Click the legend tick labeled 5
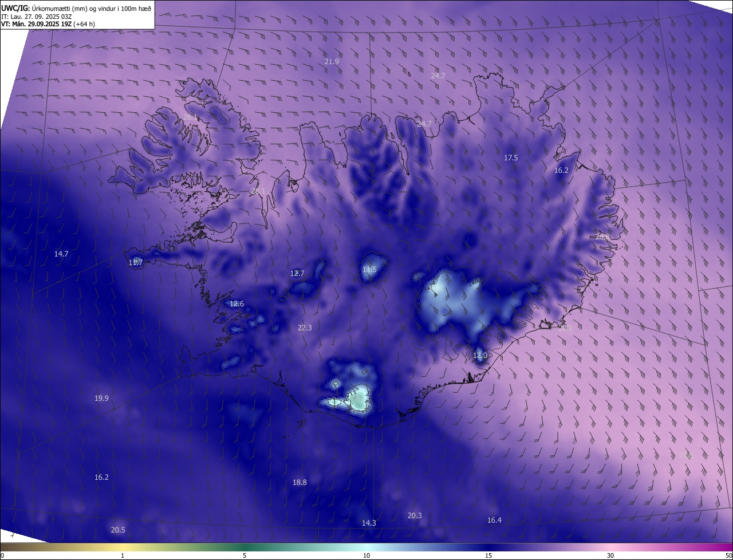The height and width of the screenshot is (560, 733). pos(245,555)
